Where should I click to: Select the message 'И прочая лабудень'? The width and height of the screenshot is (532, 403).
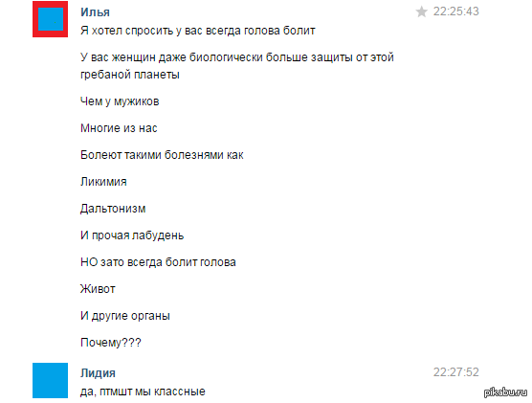click(x=132, y=235)
